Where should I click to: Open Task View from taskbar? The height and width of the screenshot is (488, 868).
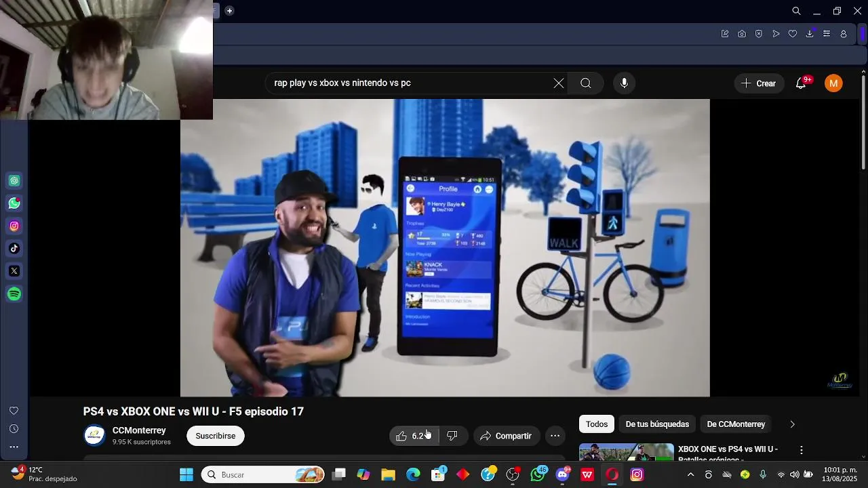coord(339,474)
